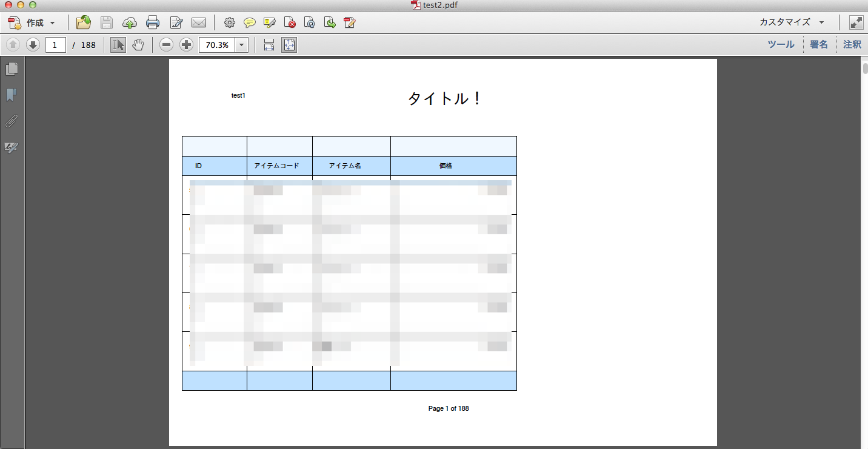Click the total pages 188 label
This screenshot has height=449, width=868.
[x=88, y=45]
